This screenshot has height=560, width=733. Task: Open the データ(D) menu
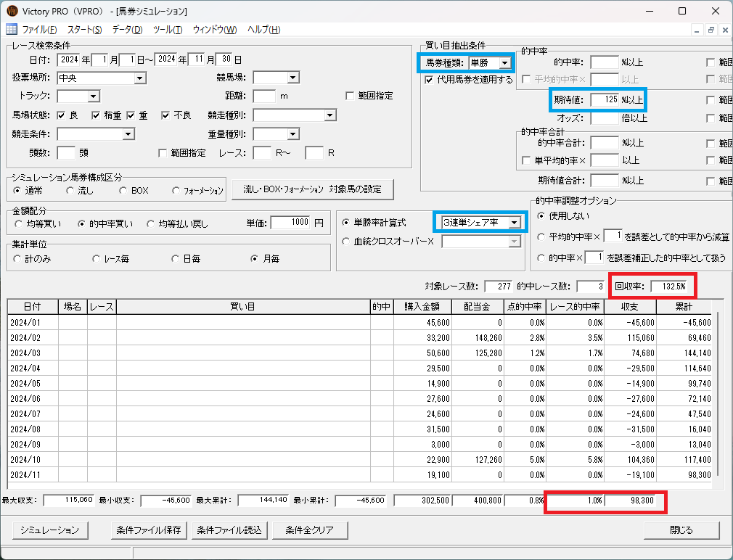click(x=127, y=30)
